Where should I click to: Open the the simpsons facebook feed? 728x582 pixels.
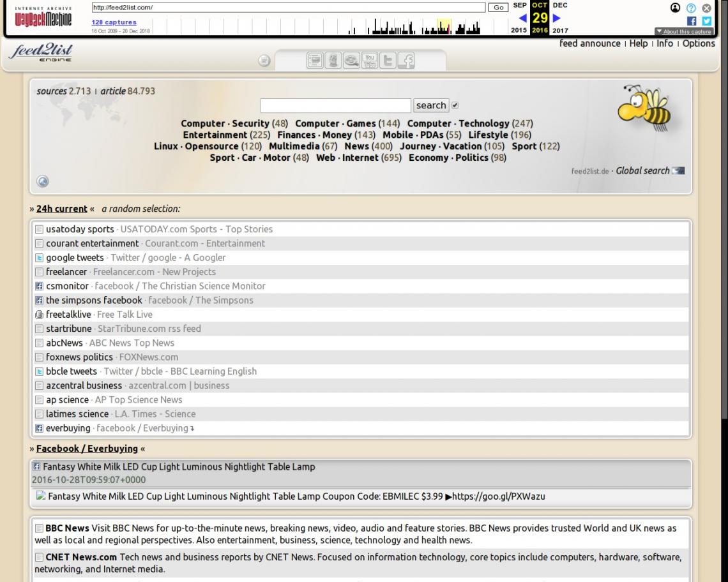(94, 301)
